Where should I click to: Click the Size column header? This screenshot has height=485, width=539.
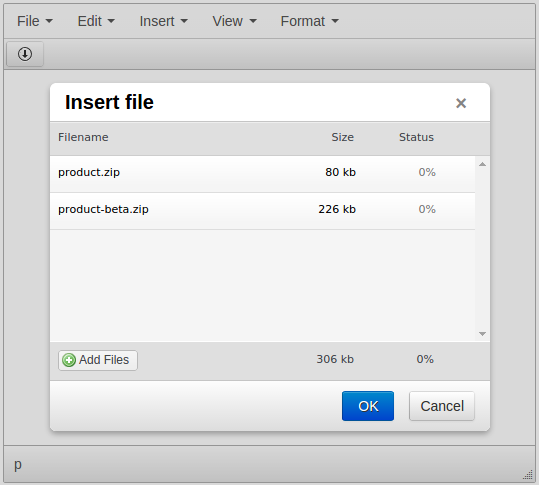[342, 137]
